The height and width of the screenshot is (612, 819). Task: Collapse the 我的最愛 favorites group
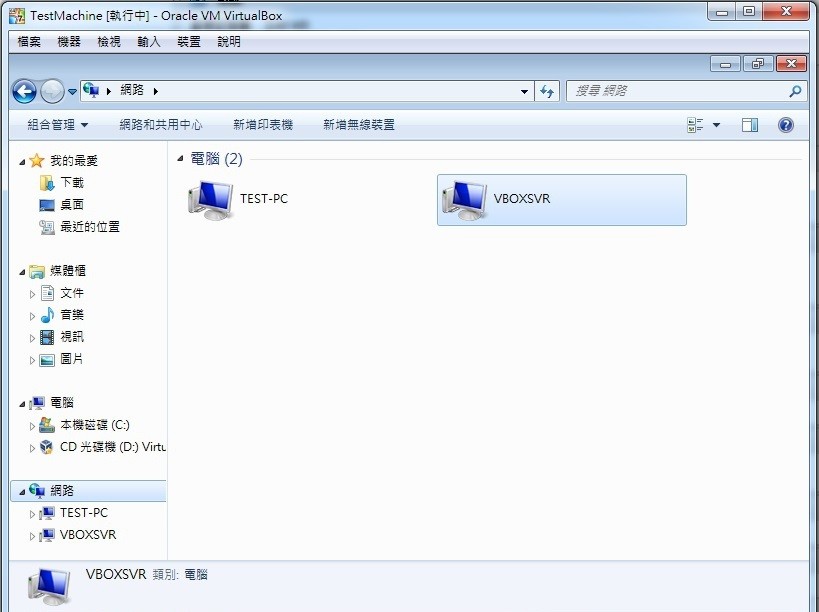22,162
